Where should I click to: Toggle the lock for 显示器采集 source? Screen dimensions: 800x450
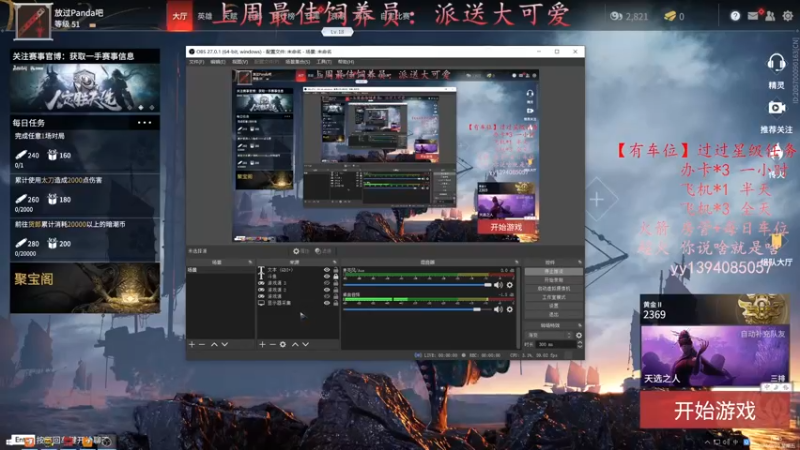(x=335, y=303)
